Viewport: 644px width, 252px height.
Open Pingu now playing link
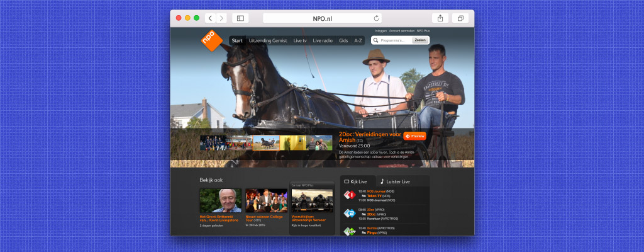(371, 232)
